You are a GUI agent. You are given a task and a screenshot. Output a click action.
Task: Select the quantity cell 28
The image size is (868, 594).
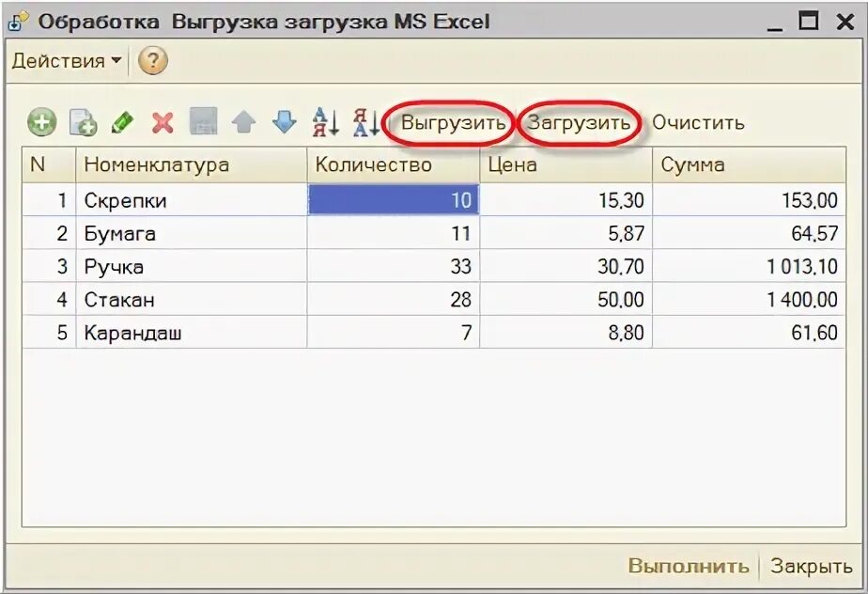pos(393,300)
